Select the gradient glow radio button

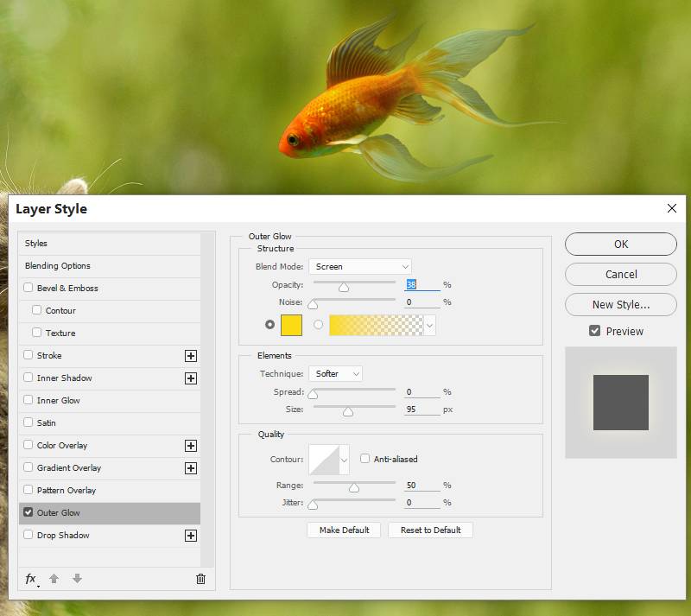[319, 325]
